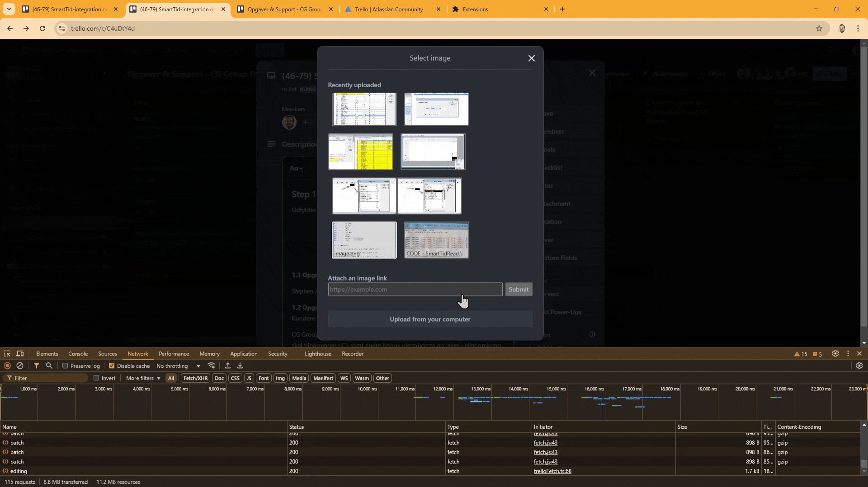
Task: Open network search with the magnifier icon
Action: point(49,366)
